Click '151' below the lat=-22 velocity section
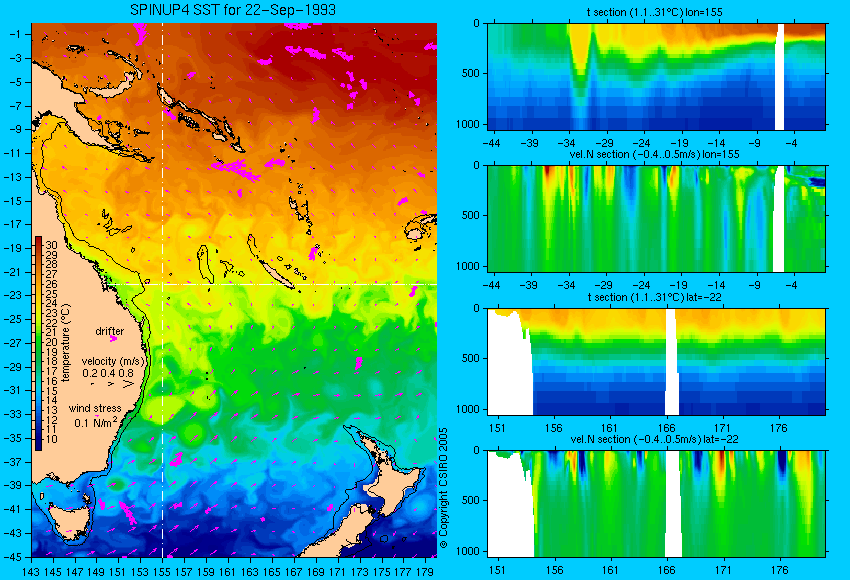The height and width of the screenshot is (580, 850). click(x=497, y=570)
